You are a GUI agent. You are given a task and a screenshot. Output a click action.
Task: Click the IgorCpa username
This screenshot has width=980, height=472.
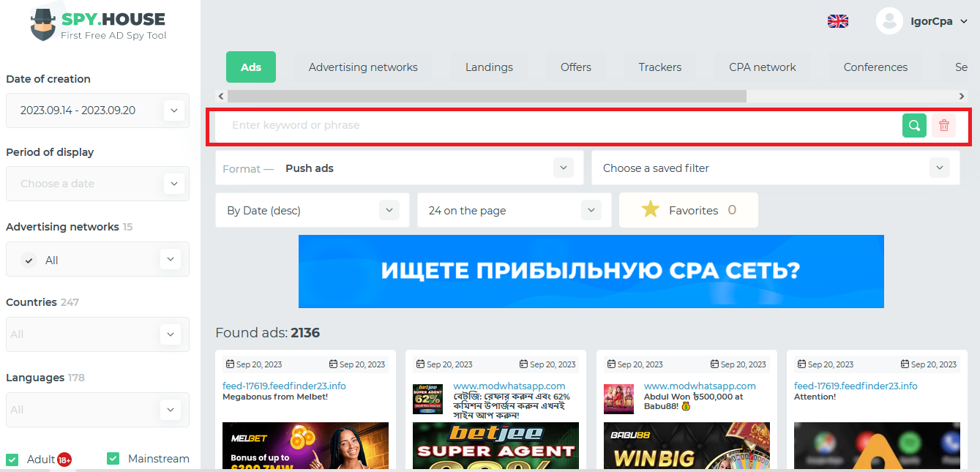click(931, 21)
